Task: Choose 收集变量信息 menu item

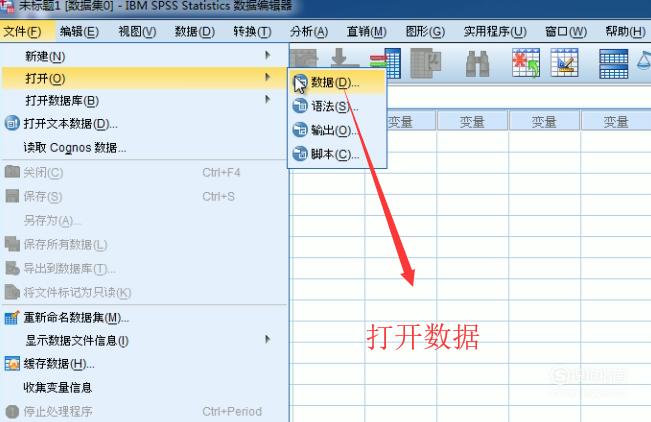Action: pyautogui.click(x=143, y=388)
